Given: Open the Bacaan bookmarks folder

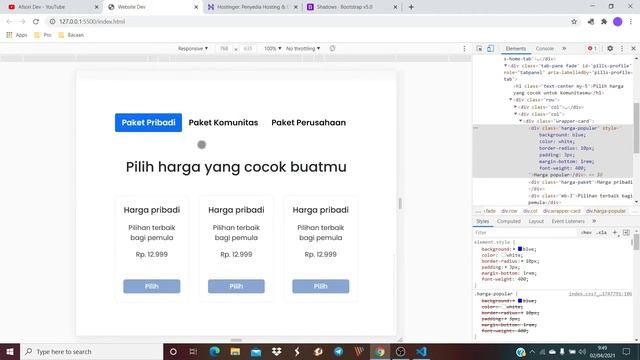Looking at the screenshot, I should point(71,35).
